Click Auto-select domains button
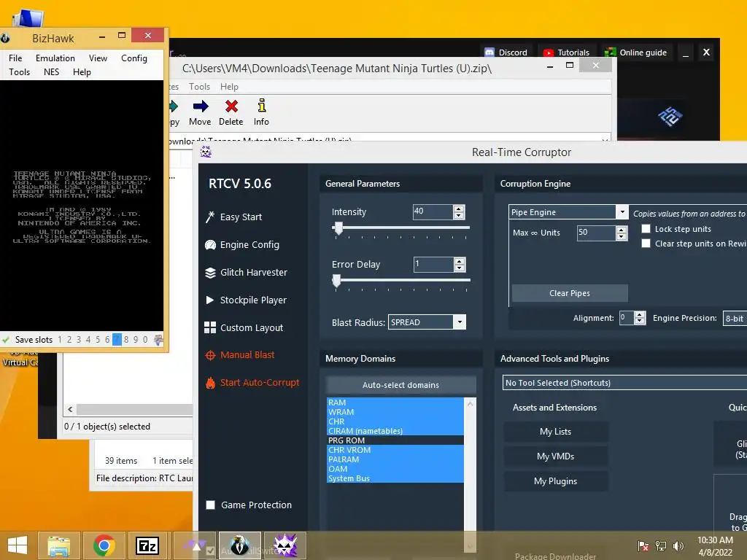Image resolution: width=747 pixels, height=560 pixels. tap(400, 385)
